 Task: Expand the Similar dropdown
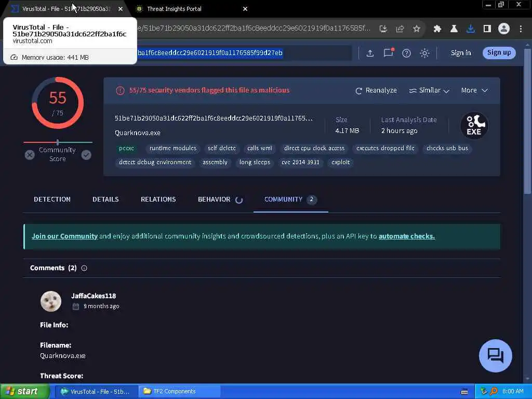pos(429,90)
